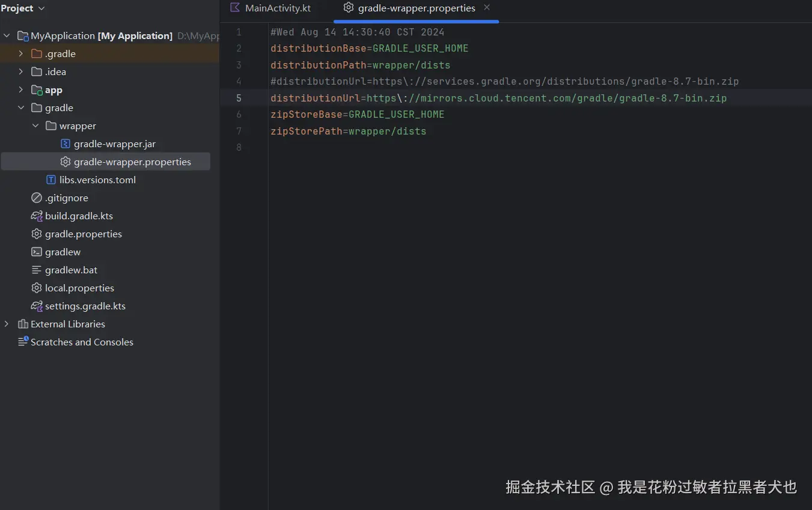Screen dimensions: 812x510
Task: Click the libs.versions.toml file icon
Action: point(51,180)
